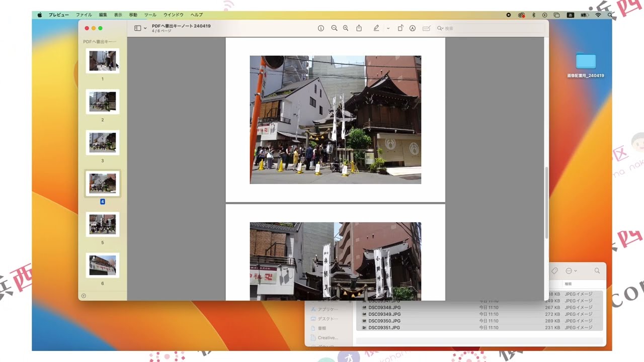
Task: Open the Apple menu
Action: click(39, 15)
